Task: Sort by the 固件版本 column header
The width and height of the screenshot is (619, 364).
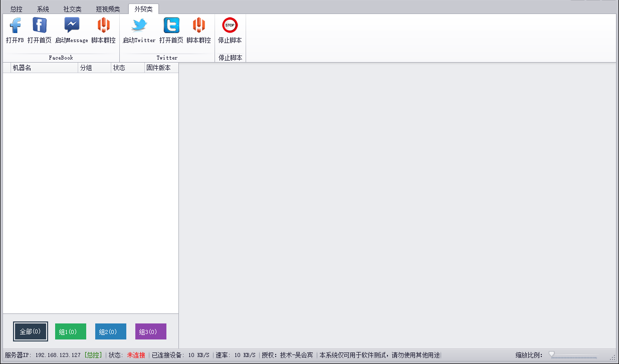Action: click(161, 68)
